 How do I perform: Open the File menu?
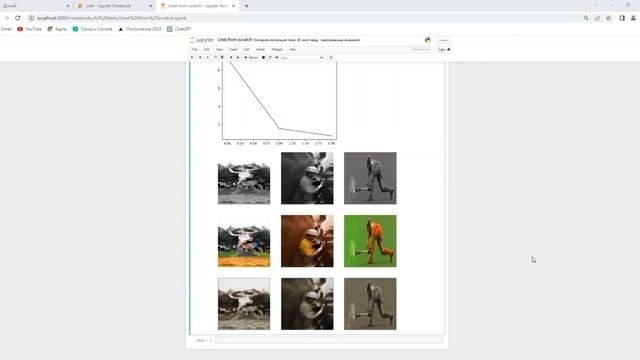195,49
